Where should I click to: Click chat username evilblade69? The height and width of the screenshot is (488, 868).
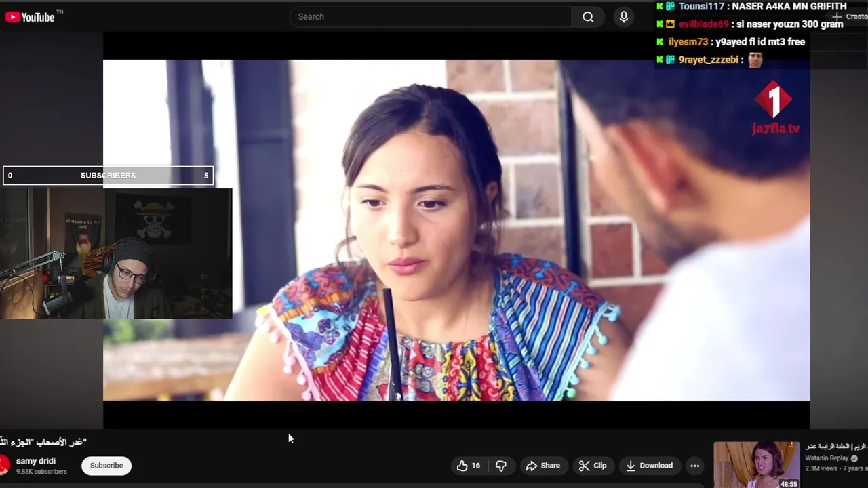703,24
